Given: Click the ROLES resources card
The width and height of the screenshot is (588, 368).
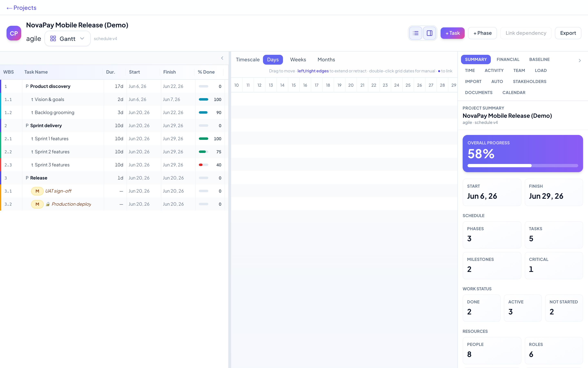Looking at the screenshot, I should [554, 350].
